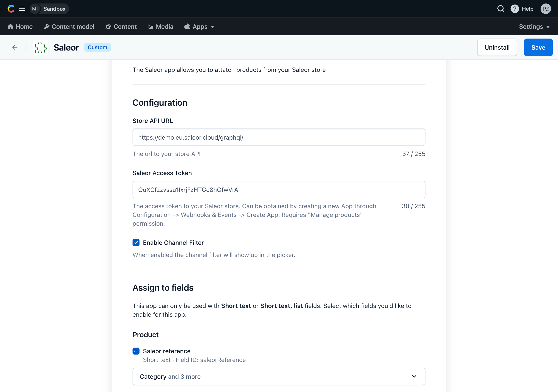This screenshot has width=558, height=392.
Task: Click the Custom badge
Action: (x=97, y=47)
